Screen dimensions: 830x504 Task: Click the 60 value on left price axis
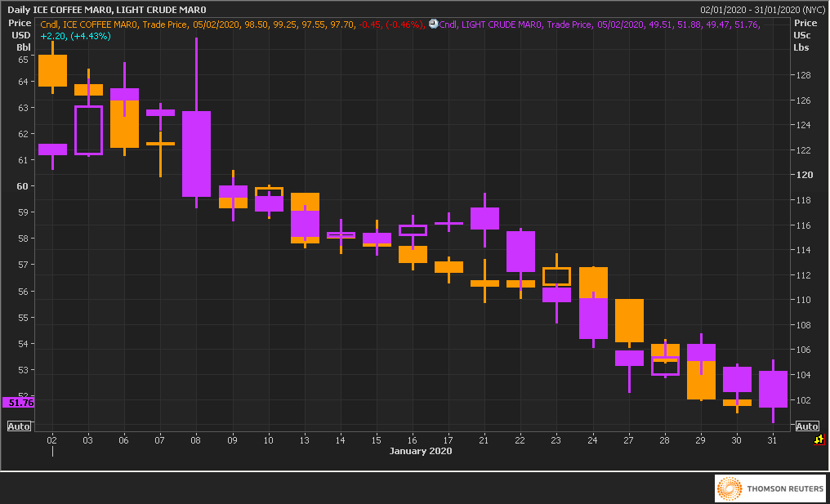[x=24, y=185]
